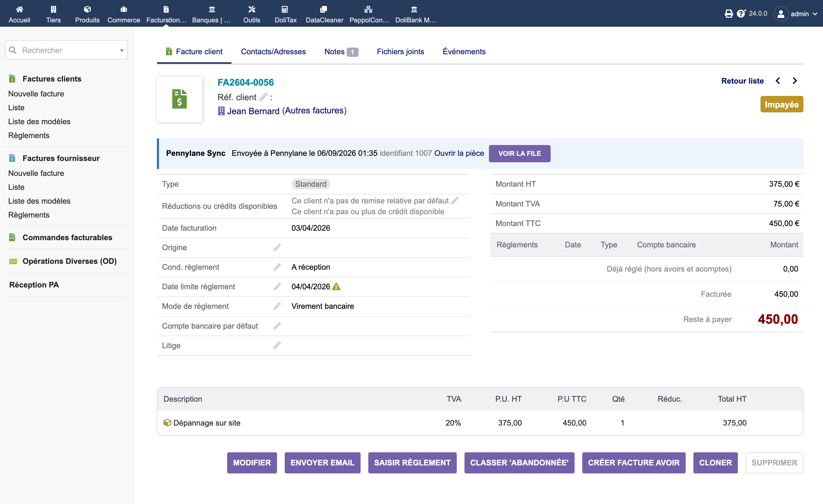Click the Impayée status badge

click(x=782, y=105)
